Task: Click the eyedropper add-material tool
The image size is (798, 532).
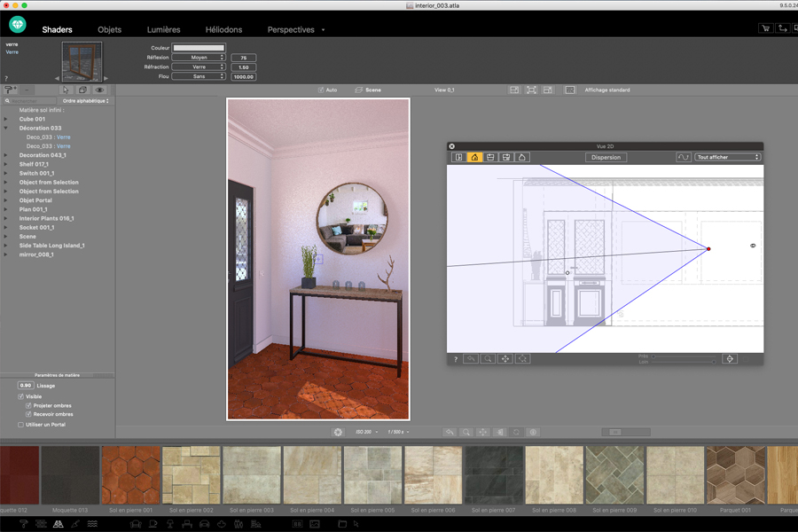Action: pyautogui.click(x=10, y=90)
